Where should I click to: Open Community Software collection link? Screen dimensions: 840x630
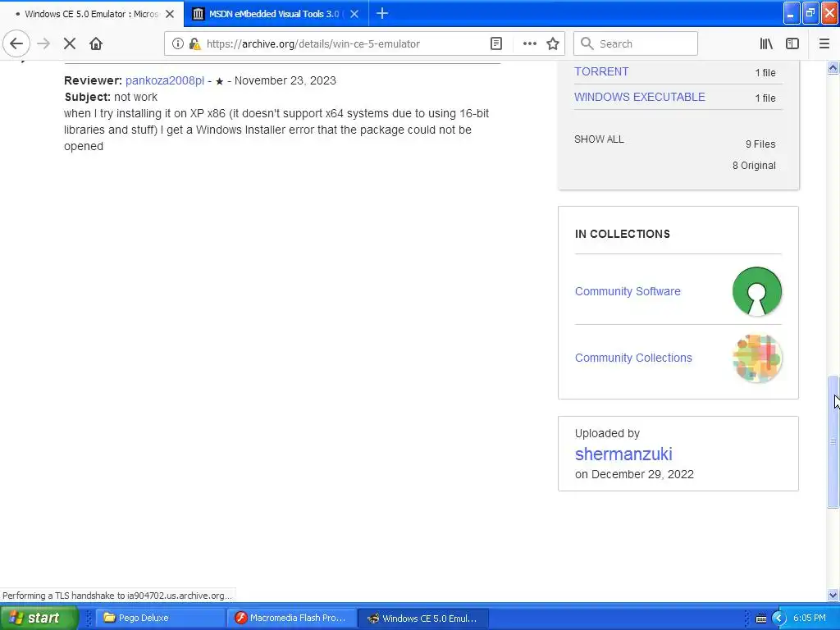pos(628,291)
